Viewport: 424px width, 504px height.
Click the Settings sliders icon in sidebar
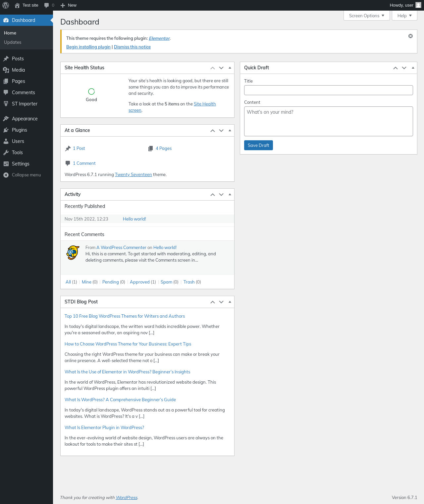click(6, 164)
